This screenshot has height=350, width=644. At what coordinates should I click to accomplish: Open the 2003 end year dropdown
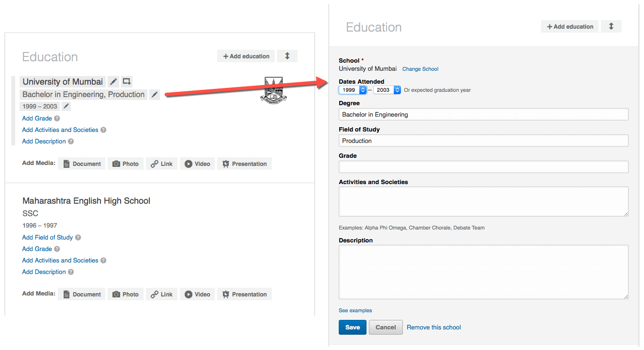coord(387,90)
